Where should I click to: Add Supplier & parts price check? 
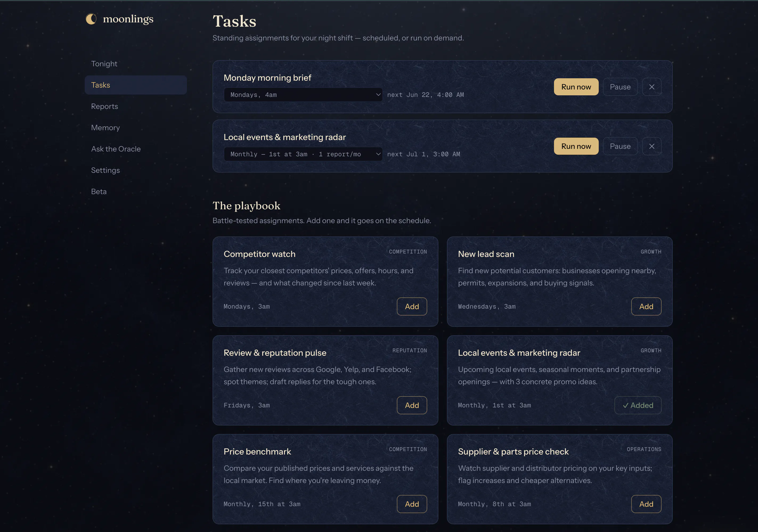pyautogui.click(x=646, y=504)
